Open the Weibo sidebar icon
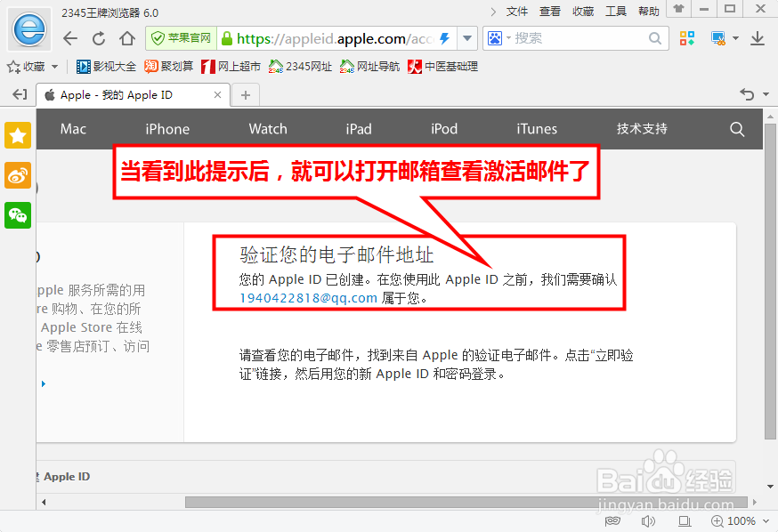The width and height of the screenshot is (778, 532). (18, 175)
